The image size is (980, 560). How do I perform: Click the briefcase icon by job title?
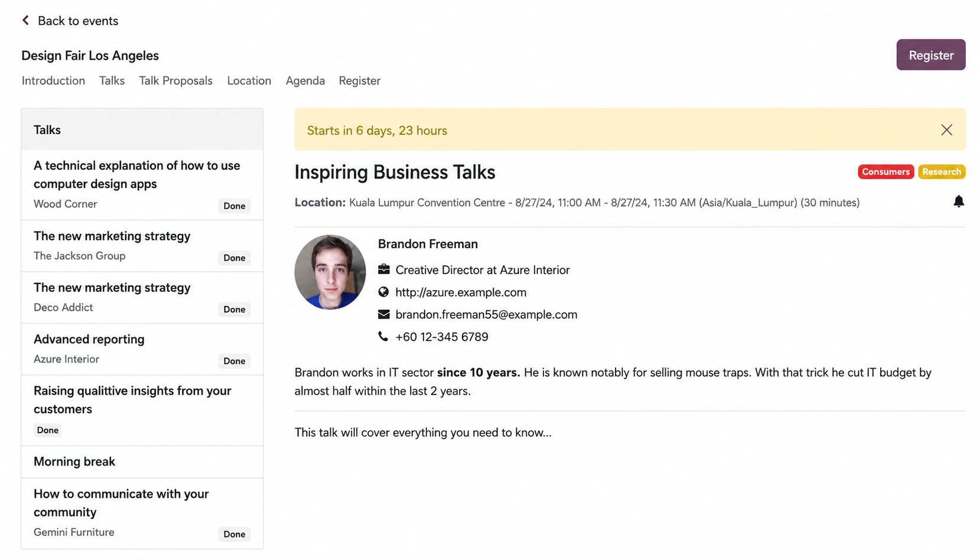(x=383, y=269)
